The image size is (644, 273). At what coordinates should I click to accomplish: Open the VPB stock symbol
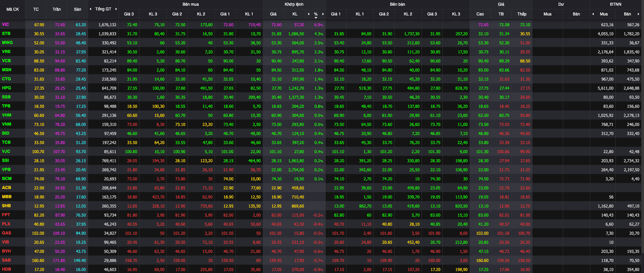6,170
